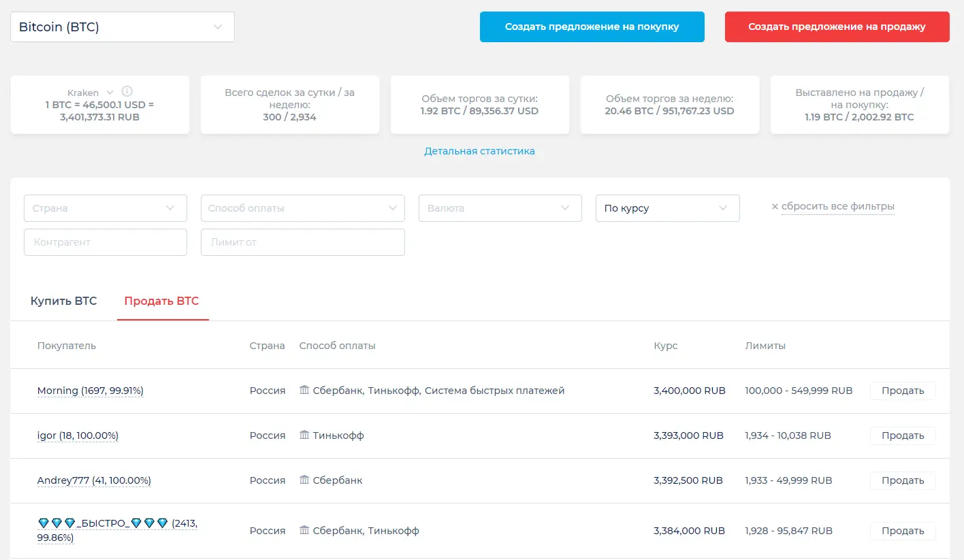The height and width of the screenshot is (560, 964).
Task: Focus the Контрагент input field
Action: pos(106,242)
